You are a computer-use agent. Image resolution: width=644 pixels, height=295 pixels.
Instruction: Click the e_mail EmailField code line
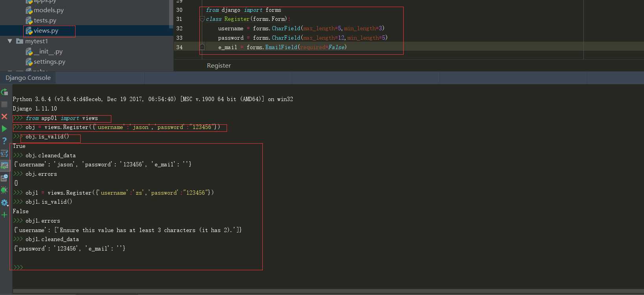coord(282,47)
